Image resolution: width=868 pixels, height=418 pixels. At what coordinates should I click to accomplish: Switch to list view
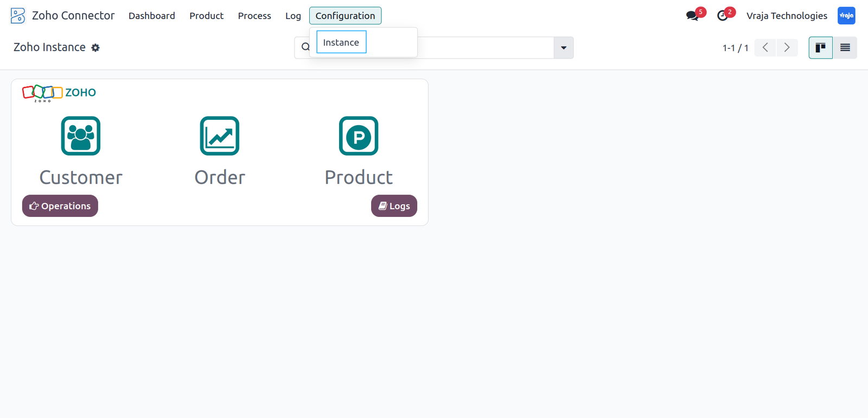coord(845,48)
